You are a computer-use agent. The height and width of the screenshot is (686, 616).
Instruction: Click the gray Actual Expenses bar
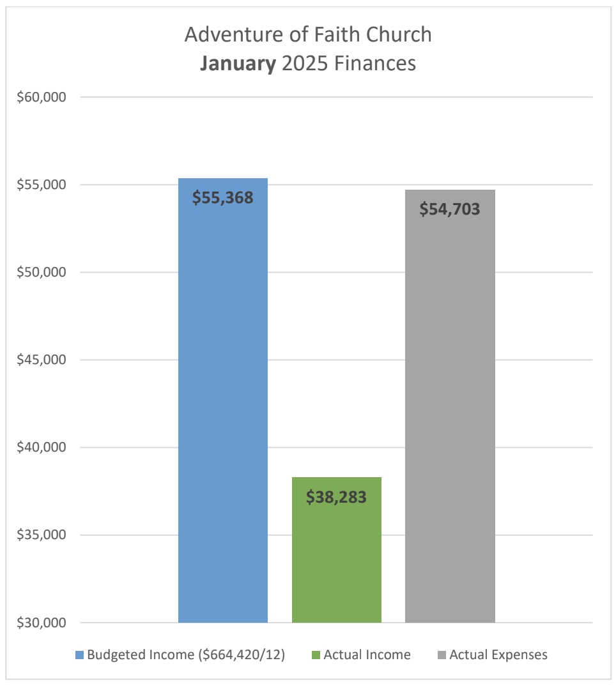(450, 415)
